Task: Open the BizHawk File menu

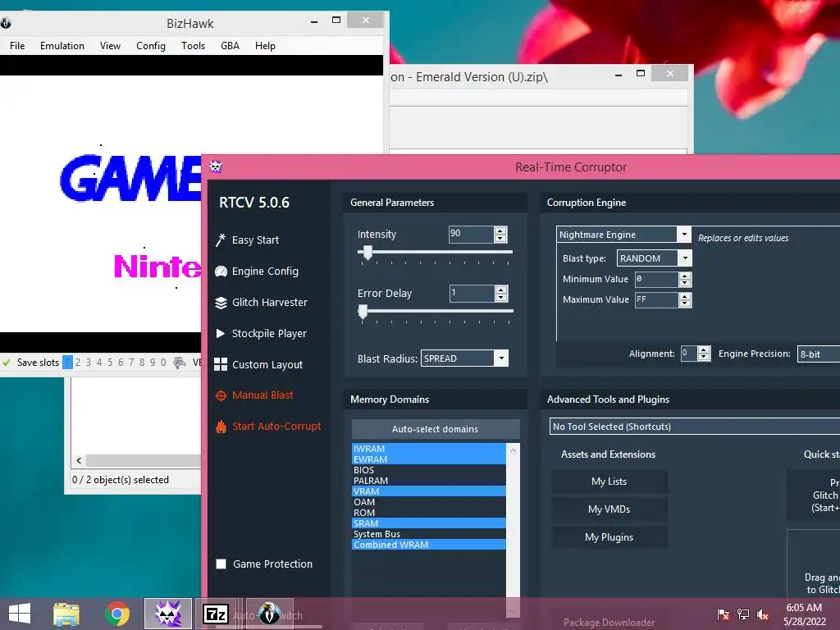Action: [x=17, y=46]
